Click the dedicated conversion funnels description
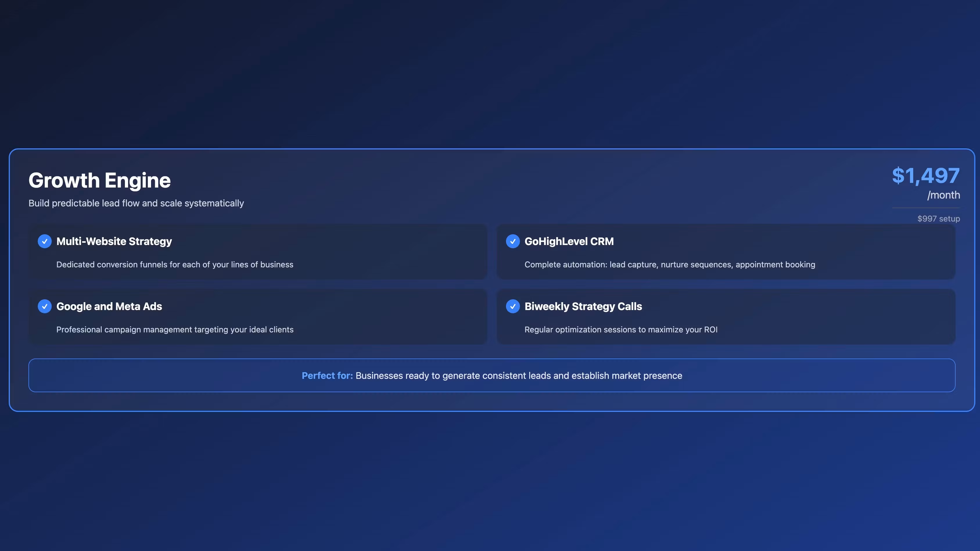The width and height of the screenshot is (980, 551). coord(175,265)
